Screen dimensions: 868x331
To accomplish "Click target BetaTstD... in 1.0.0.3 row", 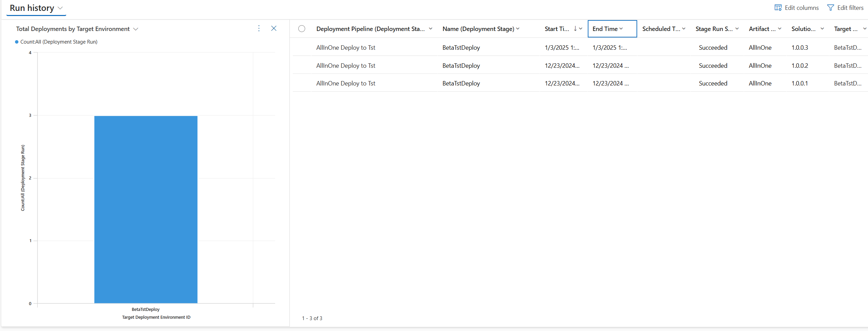I will (848, 48).
